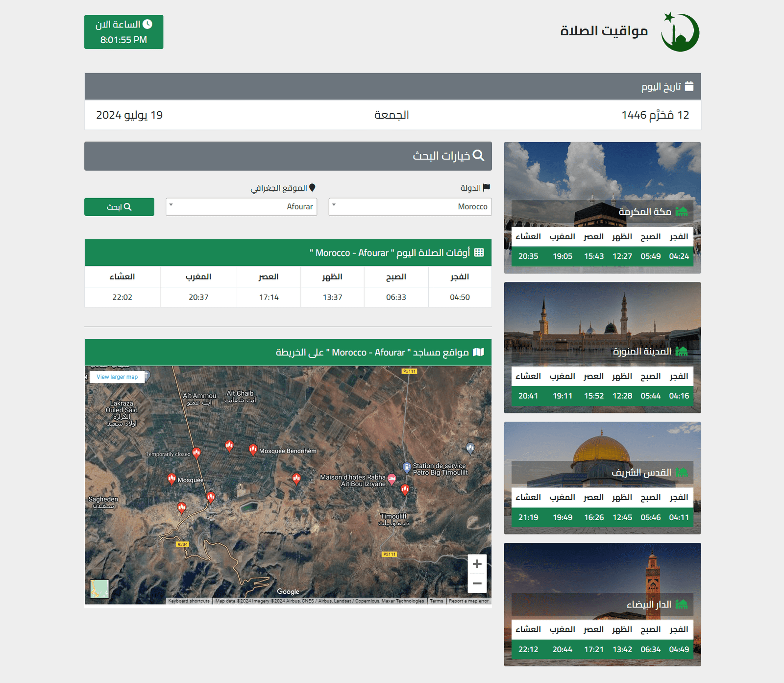The height and width of the screenshot is (683, 784).
Task: Select the Station de service Petro marker
Action: click(407, 467)
